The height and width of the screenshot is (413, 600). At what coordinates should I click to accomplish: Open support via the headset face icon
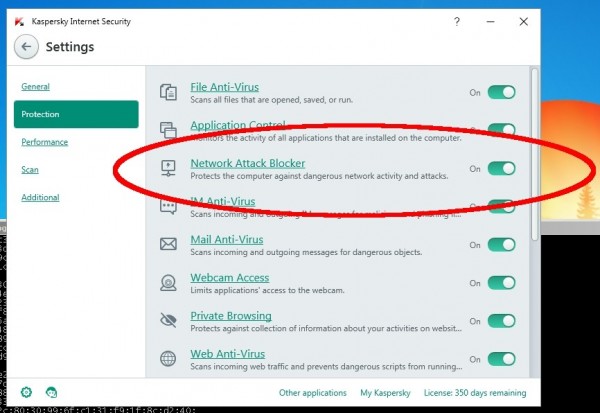[x=52, y=393]
